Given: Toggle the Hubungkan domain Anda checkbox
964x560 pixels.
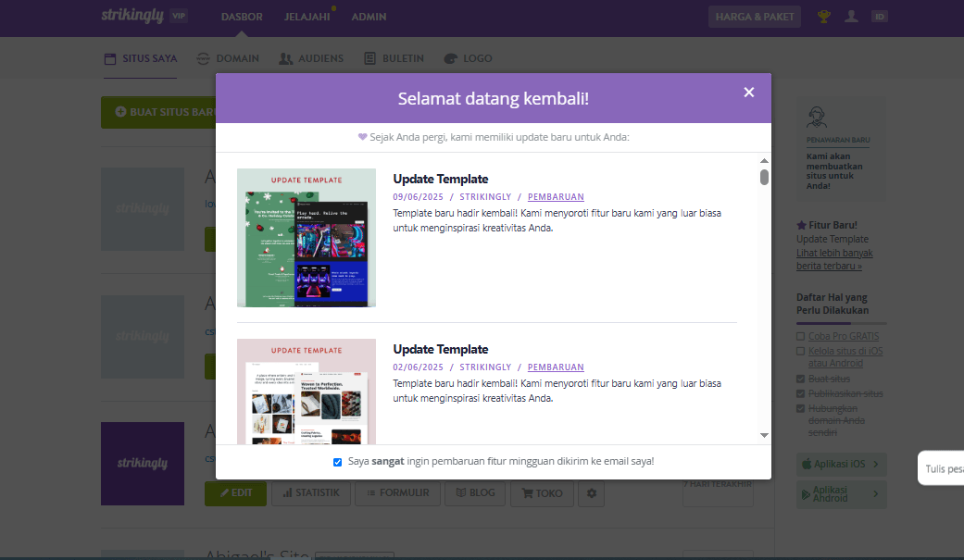Looking at the screenshot, I should tap(800, 408).
